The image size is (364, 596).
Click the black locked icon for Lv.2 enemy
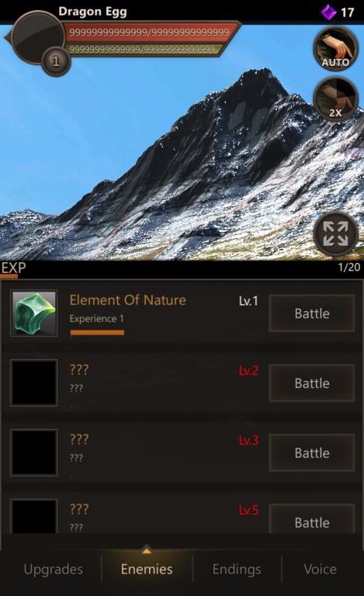[x=34, y=383]
